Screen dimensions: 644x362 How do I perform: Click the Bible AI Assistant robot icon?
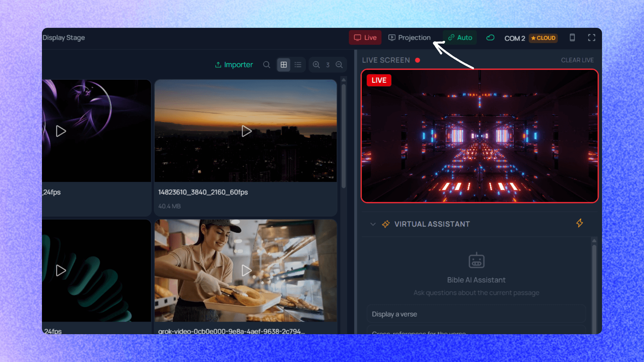click(x=476, y=261)
